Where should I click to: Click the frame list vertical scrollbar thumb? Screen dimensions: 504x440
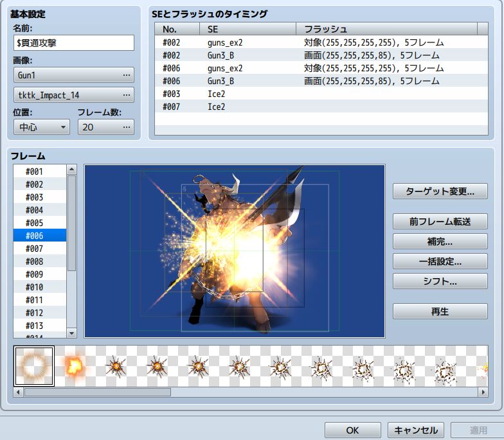72,224
